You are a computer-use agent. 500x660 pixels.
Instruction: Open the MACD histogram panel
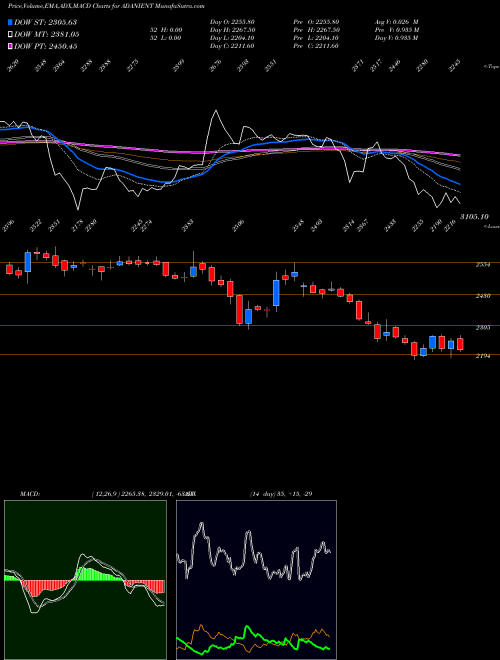(x=85, y=580)
